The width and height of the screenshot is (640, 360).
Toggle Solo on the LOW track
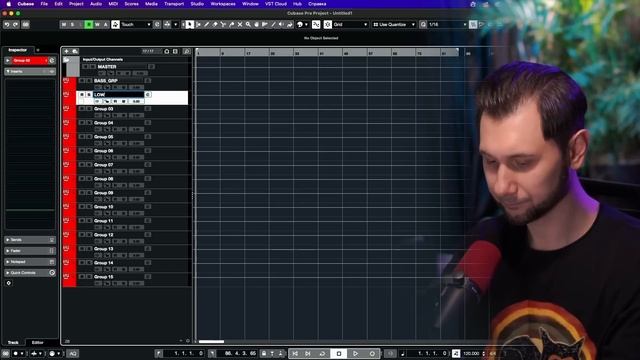[x=89, y=95]
